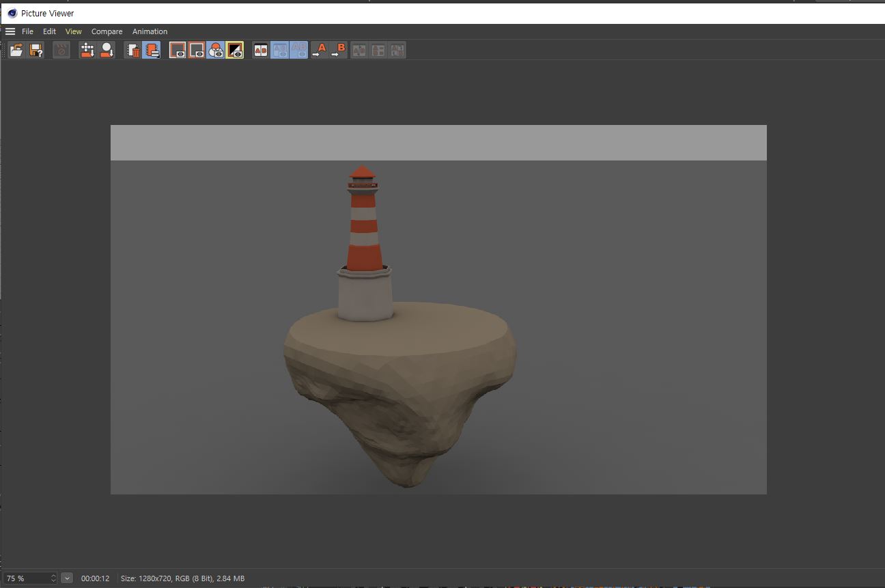Click the Size: 1280x720 status text
885x588 pixels.
point(182,578)
